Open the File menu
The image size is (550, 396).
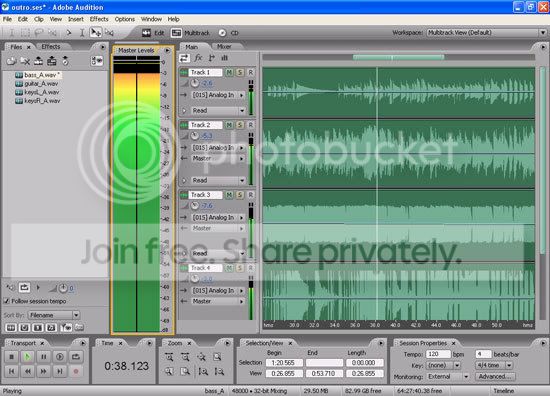(7, 19)
